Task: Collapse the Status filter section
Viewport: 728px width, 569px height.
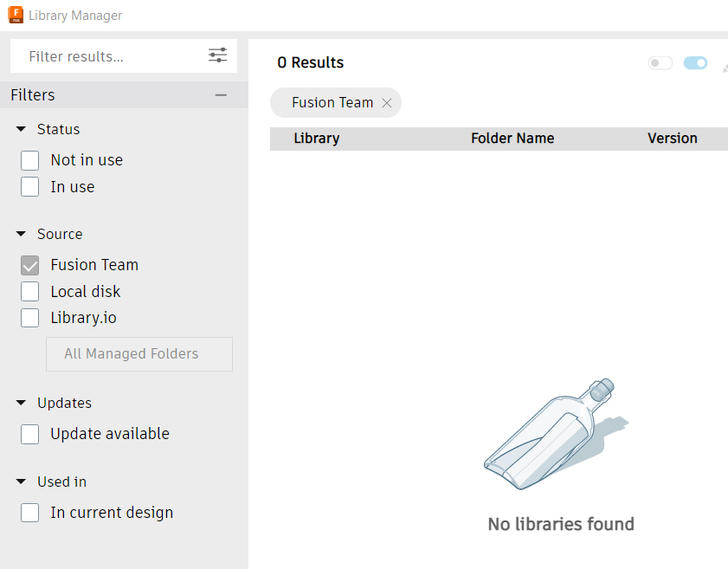Action: [x=21, y=129]
